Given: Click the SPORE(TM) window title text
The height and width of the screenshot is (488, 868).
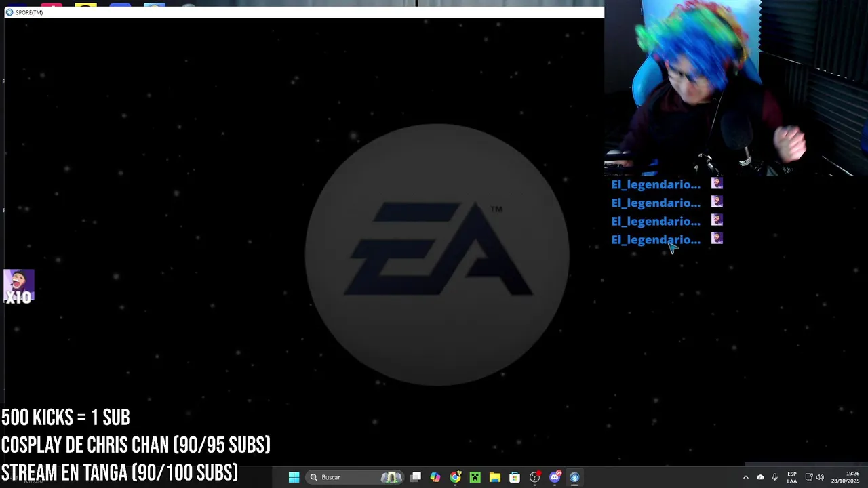Looking at the screenshot, I should tap(29, 12).
